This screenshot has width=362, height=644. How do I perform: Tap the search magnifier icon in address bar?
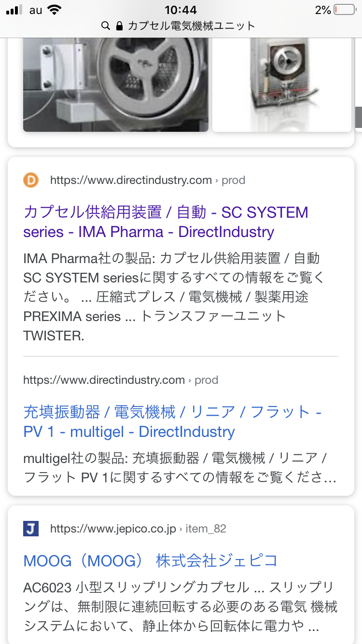[x=106, y=26]
